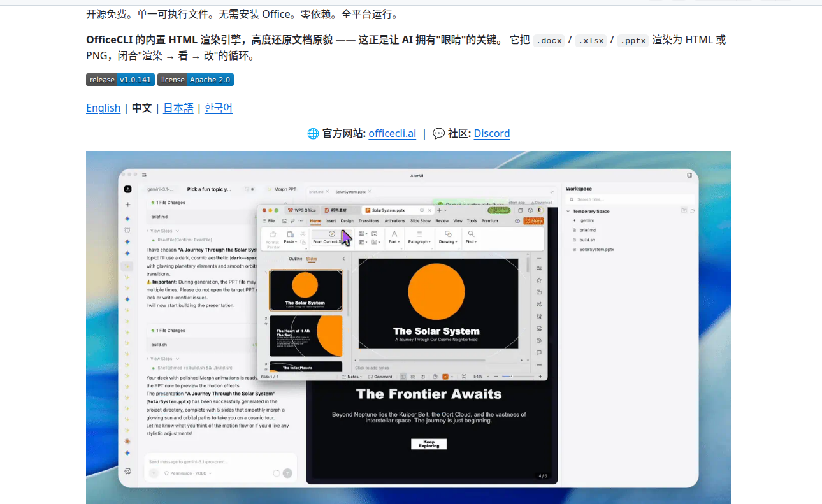822x504 pixels.
Task: Click the send arrow button in message box
Action: (x=287, y=473)
